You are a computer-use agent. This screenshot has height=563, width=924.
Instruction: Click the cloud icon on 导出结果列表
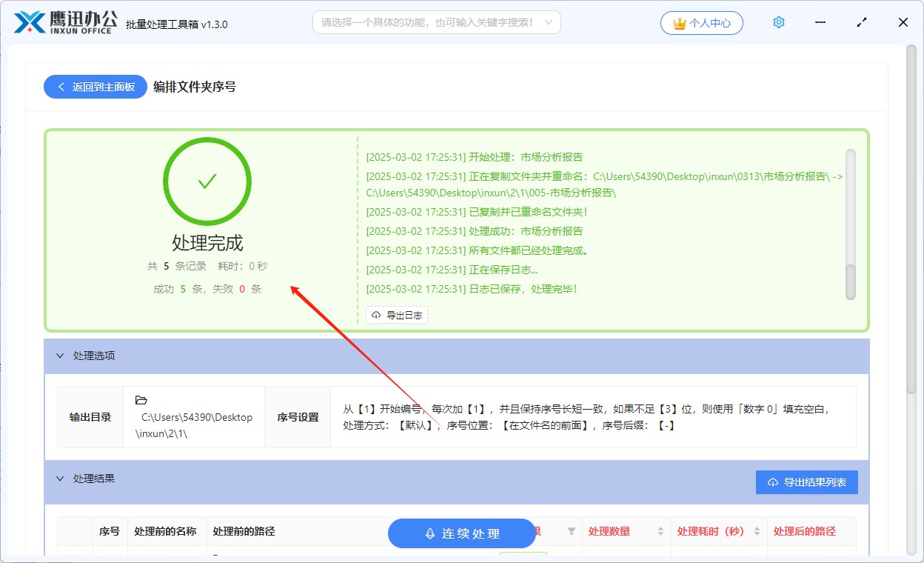pos(773,482)
